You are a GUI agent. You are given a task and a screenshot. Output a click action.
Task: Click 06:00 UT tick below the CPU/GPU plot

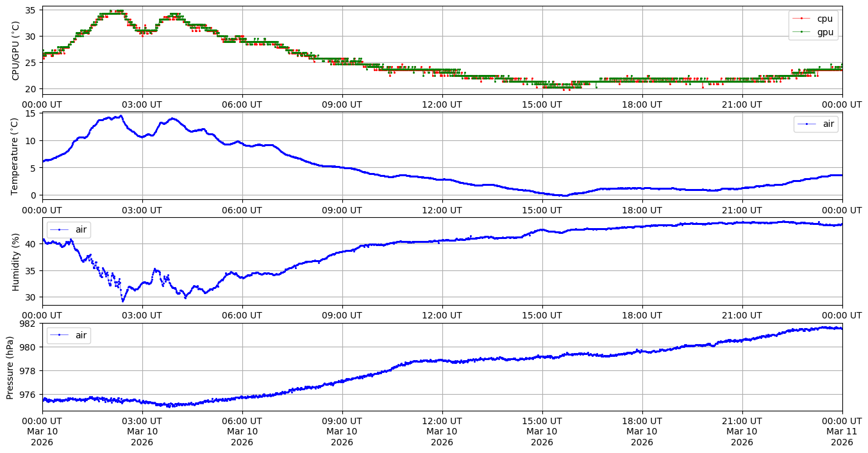click(x=242, y=104)
